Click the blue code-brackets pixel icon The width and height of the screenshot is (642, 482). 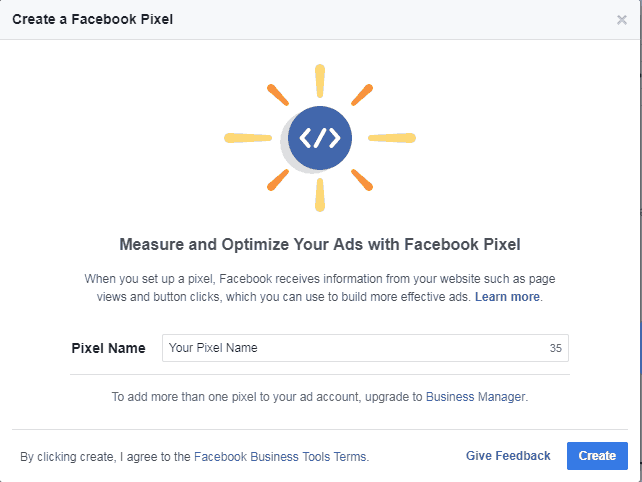click(x=320, y=138)
